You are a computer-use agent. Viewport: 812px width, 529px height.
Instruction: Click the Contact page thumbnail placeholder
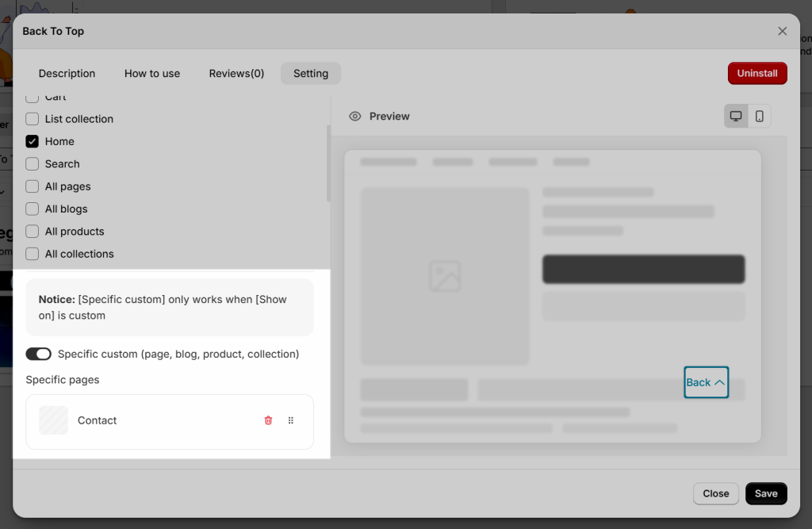click(53, 420)
